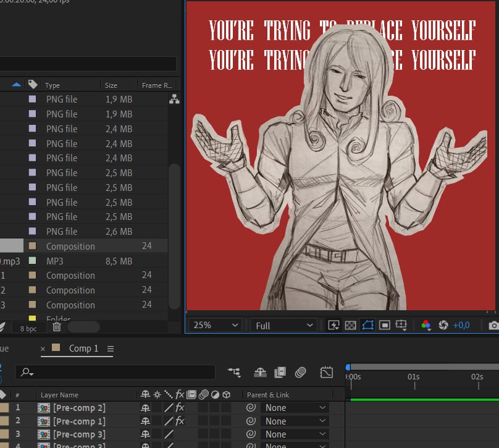The height and width of the screenshot is (448, 499).
Task: Click the label tag column header
Action: point(33,85)
